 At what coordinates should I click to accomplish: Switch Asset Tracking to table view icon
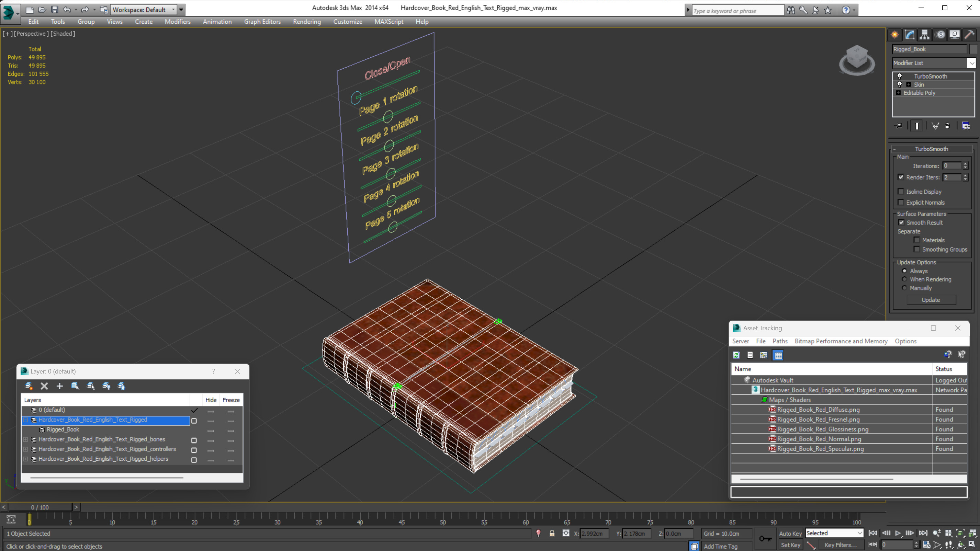tap(778, 355)
